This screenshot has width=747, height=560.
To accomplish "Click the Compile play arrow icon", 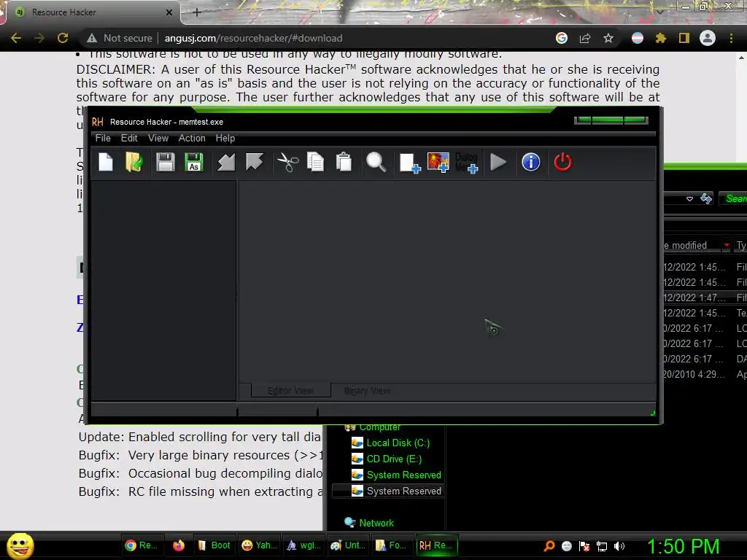I will [498, 162].
